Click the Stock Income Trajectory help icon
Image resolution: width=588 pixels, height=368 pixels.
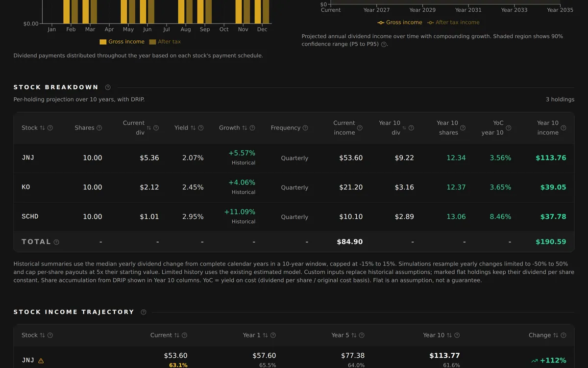[x=144, y=312]
